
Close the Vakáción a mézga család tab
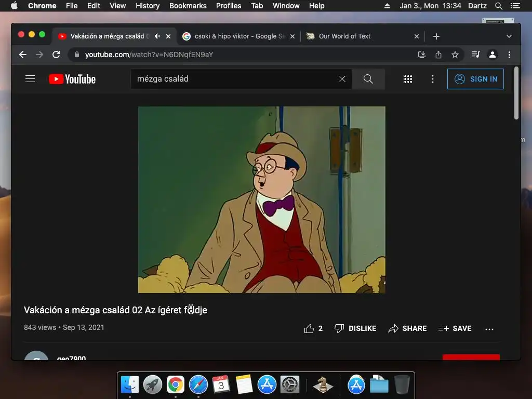168,36
